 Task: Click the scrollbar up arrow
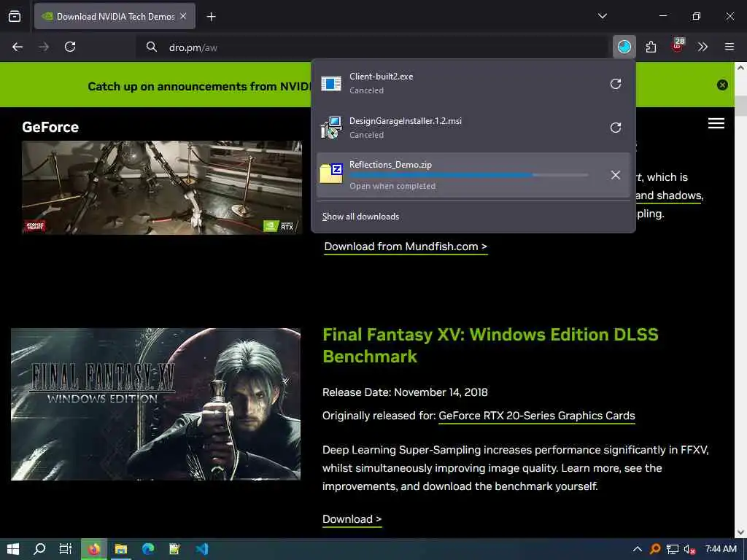coord(741,68)
